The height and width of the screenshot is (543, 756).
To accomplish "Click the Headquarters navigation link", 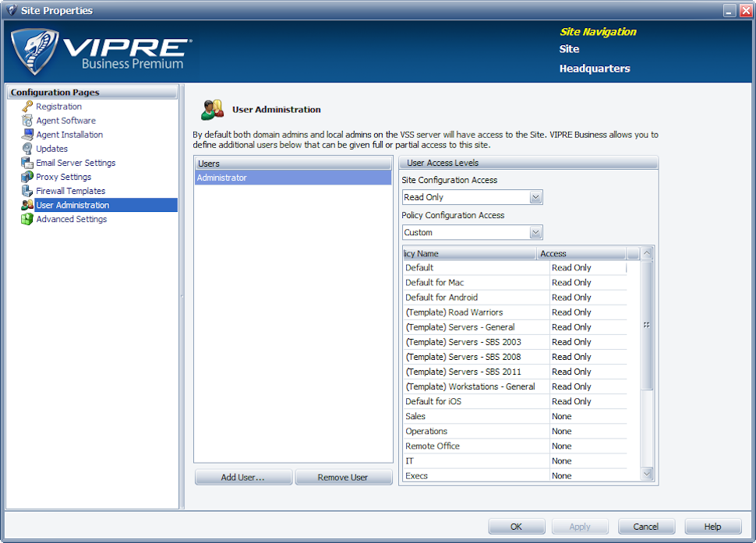I will 595,69.
